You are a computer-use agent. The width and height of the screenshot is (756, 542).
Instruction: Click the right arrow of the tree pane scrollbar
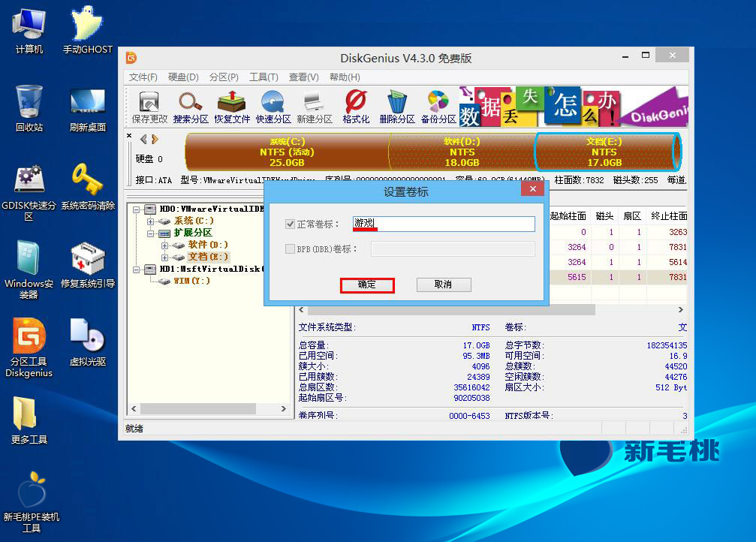click(x=284, y=409)
